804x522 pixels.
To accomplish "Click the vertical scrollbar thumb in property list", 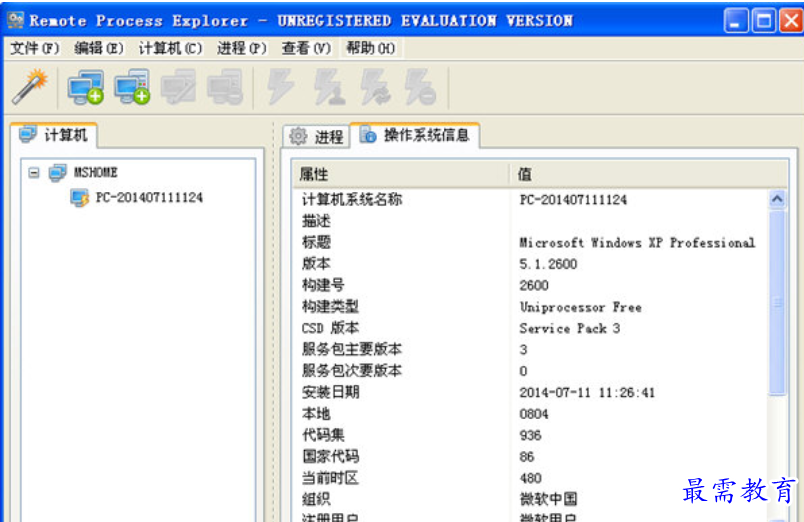I will point(777,303).
